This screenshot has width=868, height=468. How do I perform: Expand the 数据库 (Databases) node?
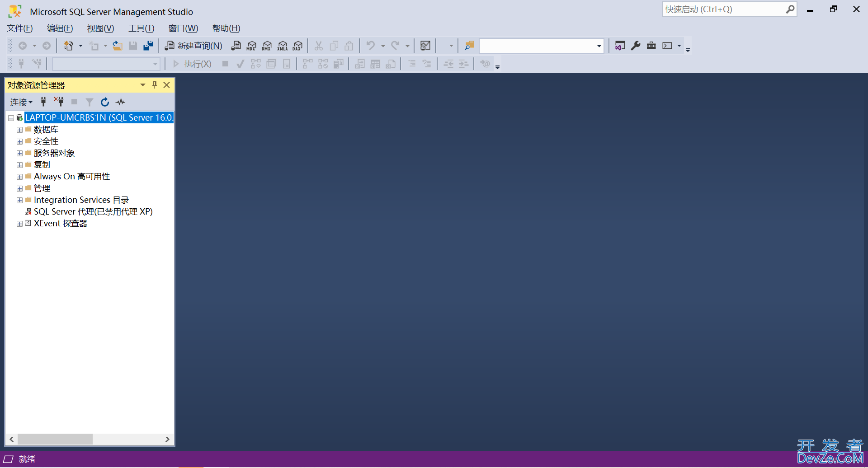point(19,130)
